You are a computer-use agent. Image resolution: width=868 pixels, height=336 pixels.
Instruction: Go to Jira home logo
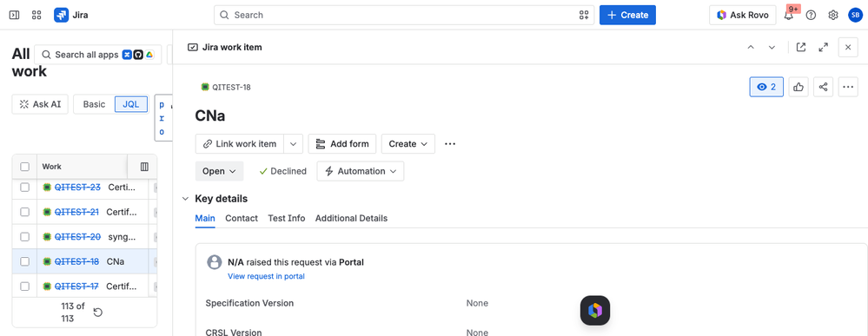coord(71,15)
